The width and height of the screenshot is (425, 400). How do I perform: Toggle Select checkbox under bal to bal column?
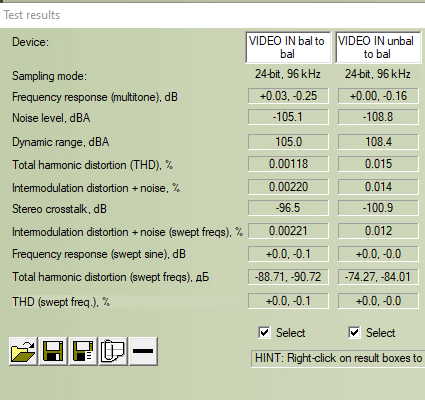click(x=264, y=332)
